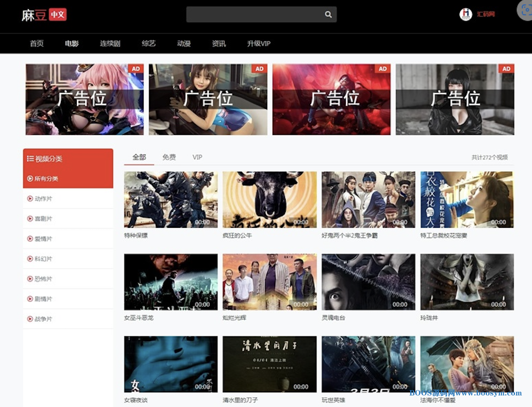Image resolution: width=532 pixels, height=407 pixels.
Task: Click the 灵魂电台 title text
Action: click(333, 318)
